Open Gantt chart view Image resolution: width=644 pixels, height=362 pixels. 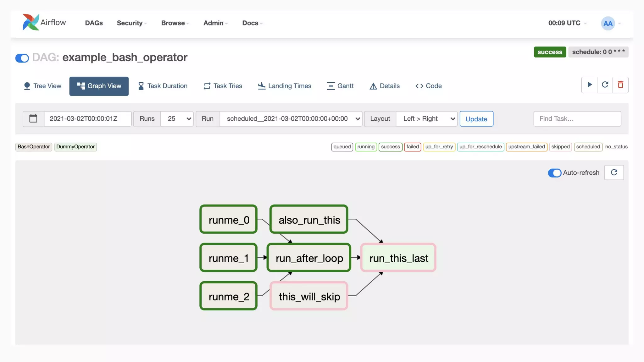[340, 86]
